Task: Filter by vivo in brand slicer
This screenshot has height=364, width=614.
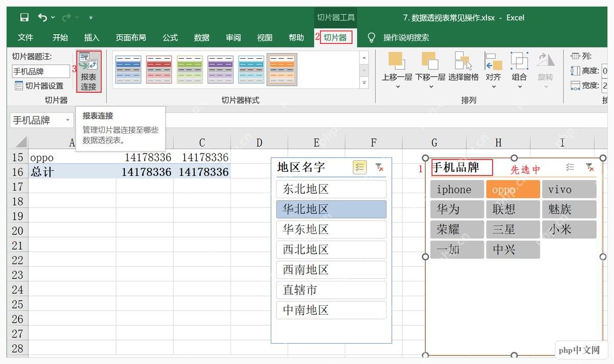Action: [569, 189]
